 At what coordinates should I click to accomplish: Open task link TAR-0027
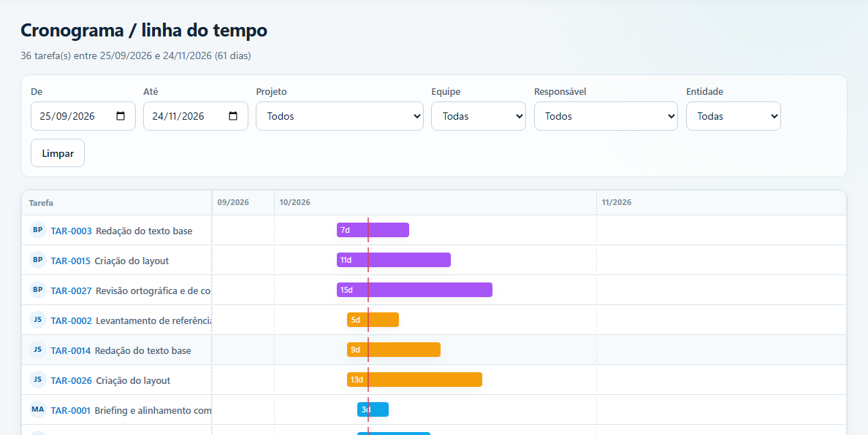72,290
